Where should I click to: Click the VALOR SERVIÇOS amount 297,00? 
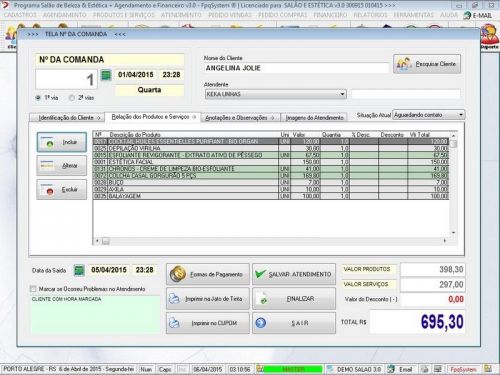point(432,284)
